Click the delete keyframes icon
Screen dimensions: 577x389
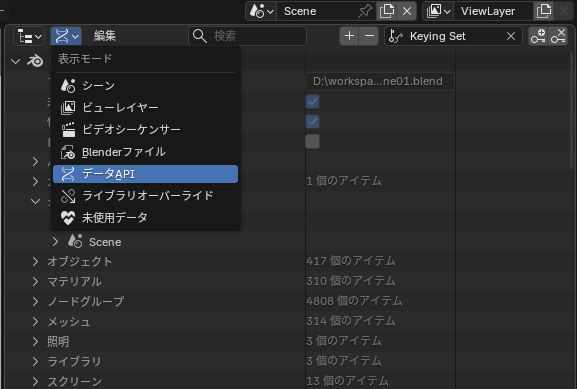tap(558, 36)
